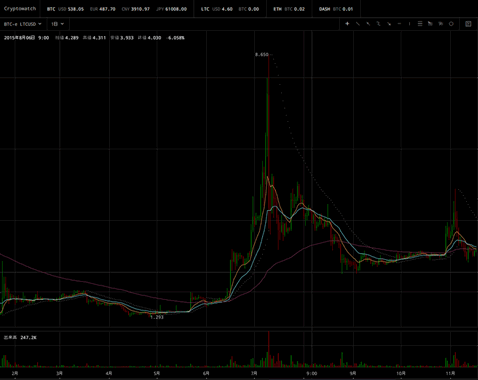Image resolution: width=478 pixels, height=380 pixels.
Task: Click the 4.289 open price value
Action: tap(72, 38)
